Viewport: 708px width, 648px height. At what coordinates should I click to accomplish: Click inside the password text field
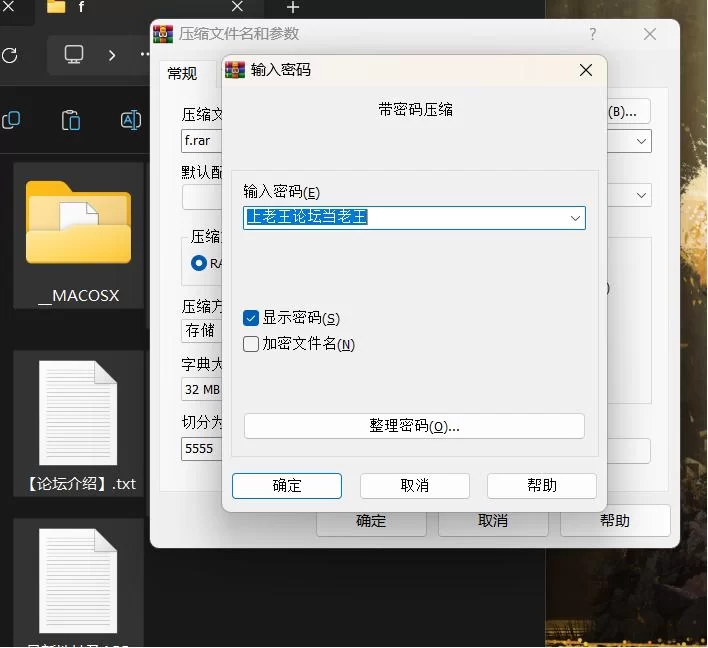tap(400, 218)
